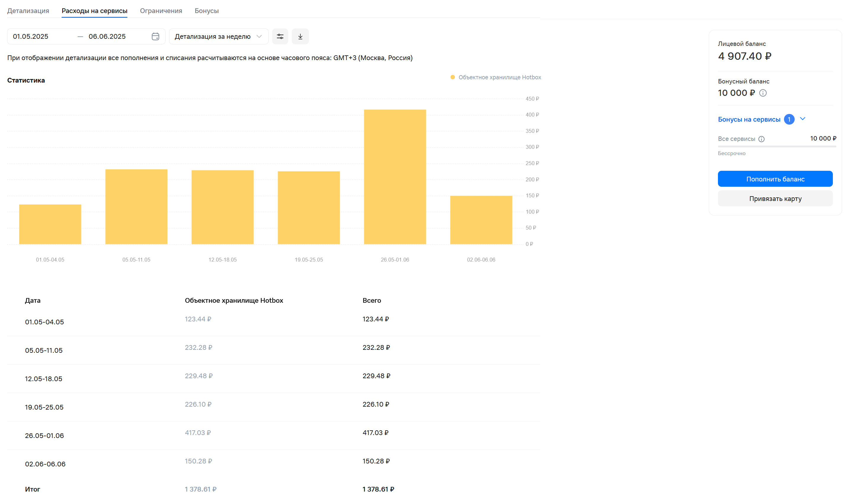The width and height of the screenshot is (853, 504).
Task: Click info icon next to bonus balance
Action: tap(763, 93)
